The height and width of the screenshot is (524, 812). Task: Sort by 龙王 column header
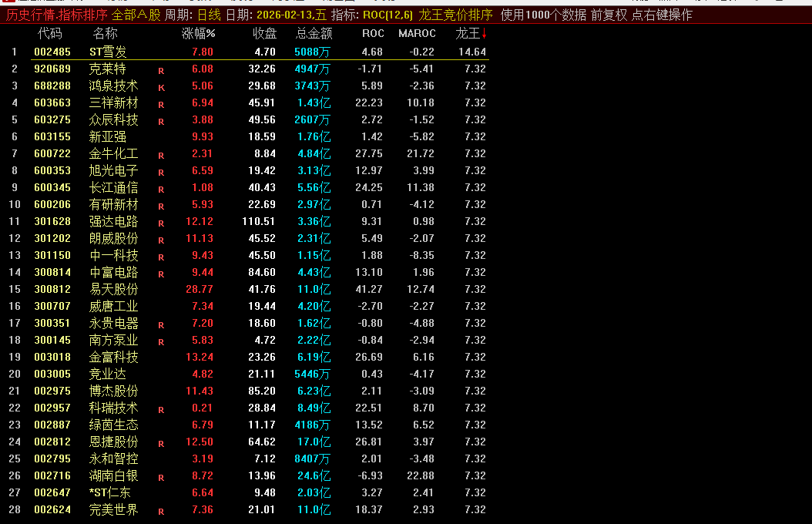click(471, 34)
